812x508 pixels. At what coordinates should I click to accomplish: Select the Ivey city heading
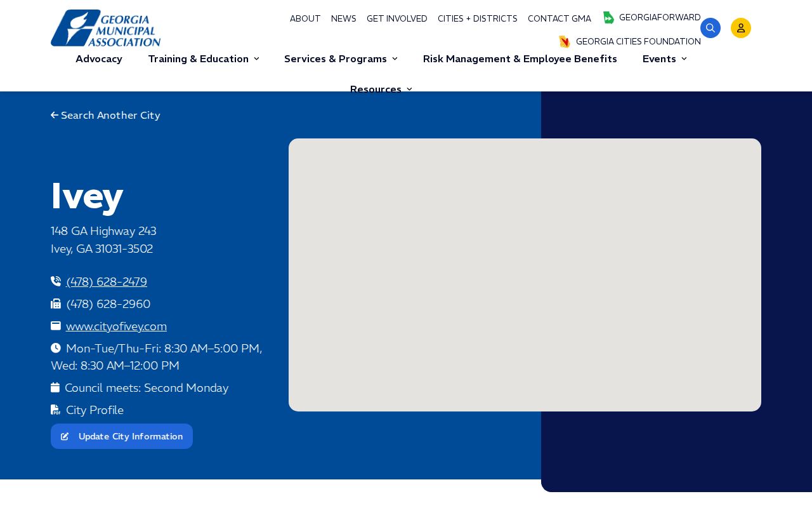click(87, 196)
